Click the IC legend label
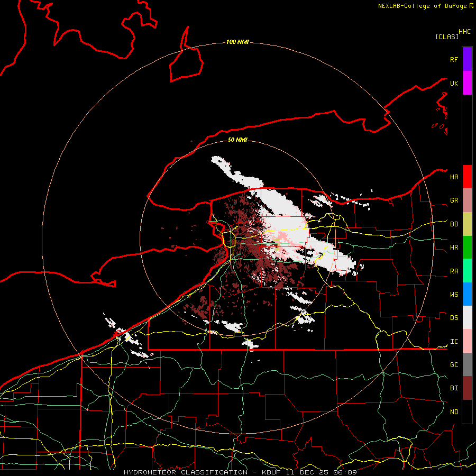476x476 pixels. [x=454, y=342]
